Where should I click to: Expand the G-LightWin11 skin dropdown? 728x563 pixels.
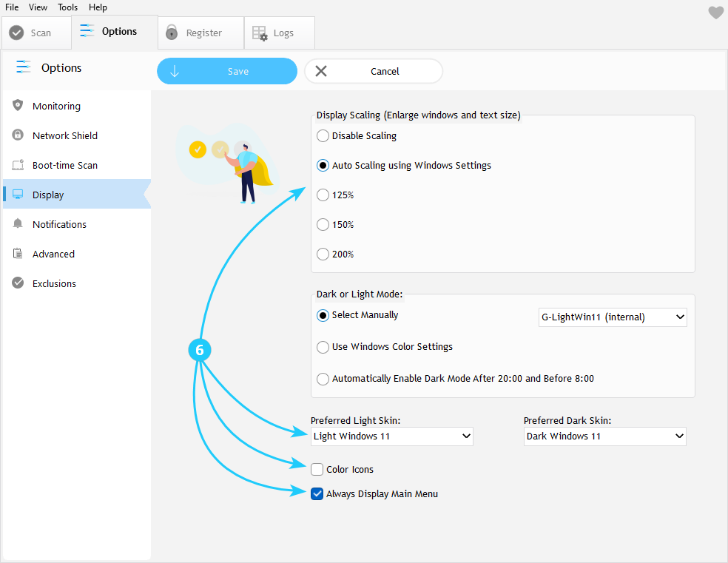pyautogui.click(x=613, y=317)
